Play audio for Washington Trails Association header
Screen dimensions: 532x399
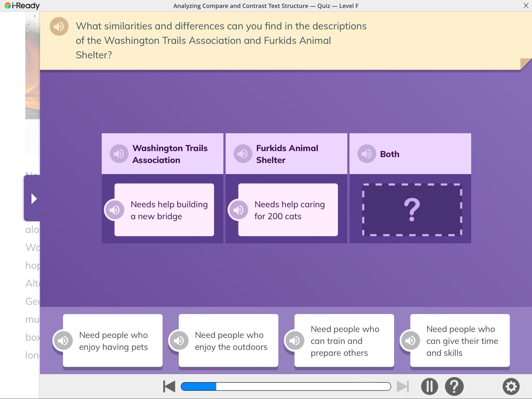pos(119,154)
